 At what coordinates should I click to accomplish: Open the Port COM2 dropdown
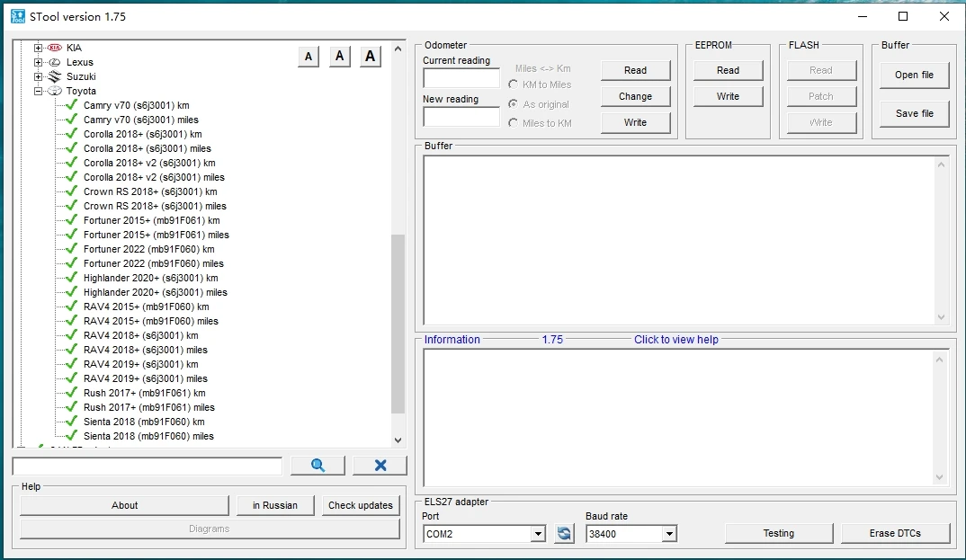(538, 534)
